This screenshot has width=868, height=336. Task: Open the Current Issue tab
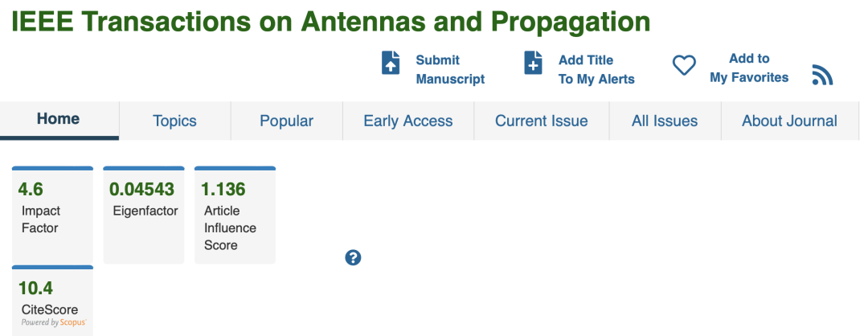point(541,121)
